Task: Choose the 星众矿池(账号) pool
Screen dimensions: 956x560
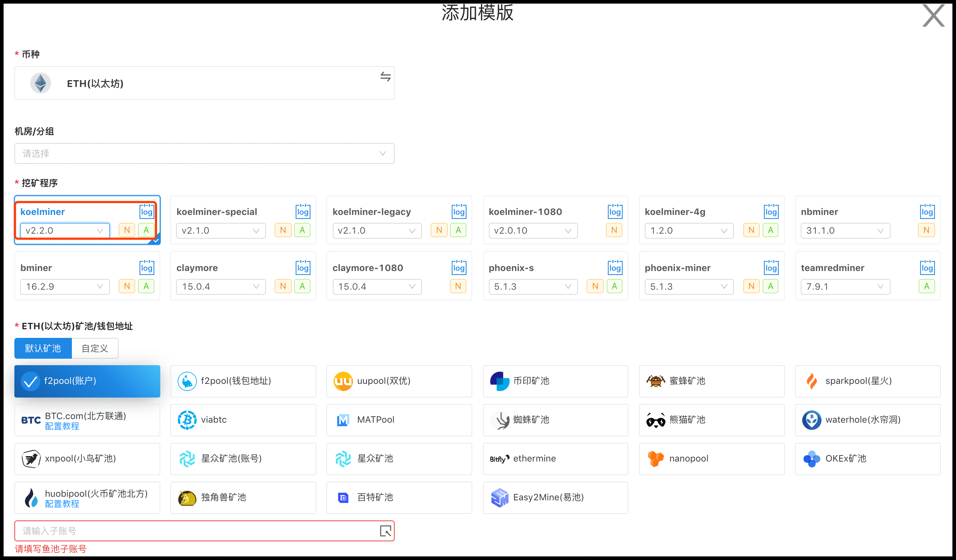Action: pyautogui.click(x=243, y=459)
